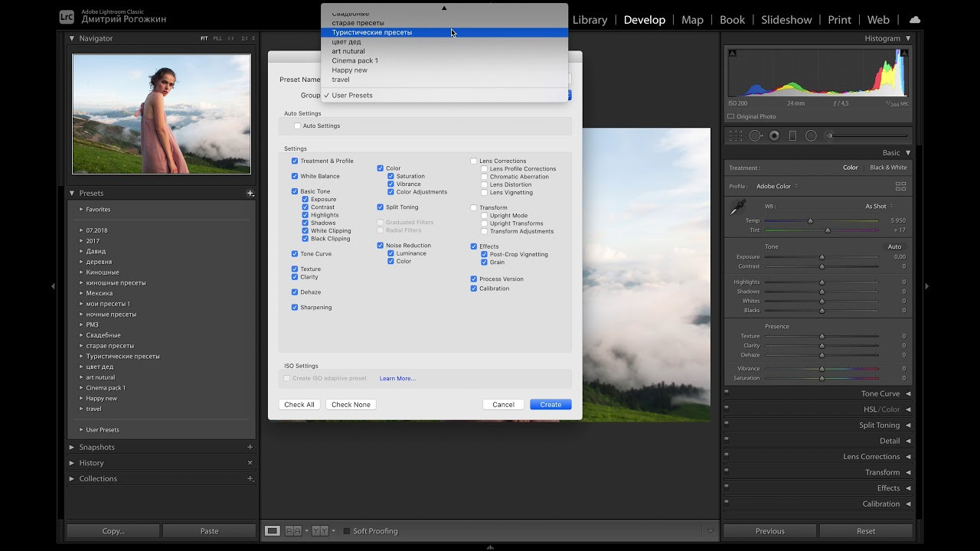Activate the Spot Removal tool
The height and width of the screenshot is (551, 980).
756,135
